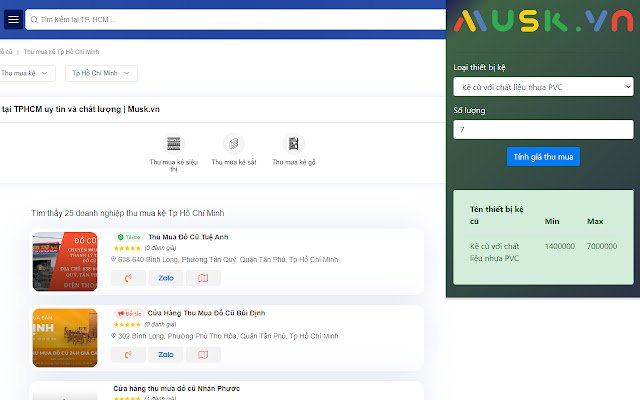Open Cửa hàng thu mua đồ cũ Nhân Phước
This screenshot has height=400, width=640.
click(177, 389)
